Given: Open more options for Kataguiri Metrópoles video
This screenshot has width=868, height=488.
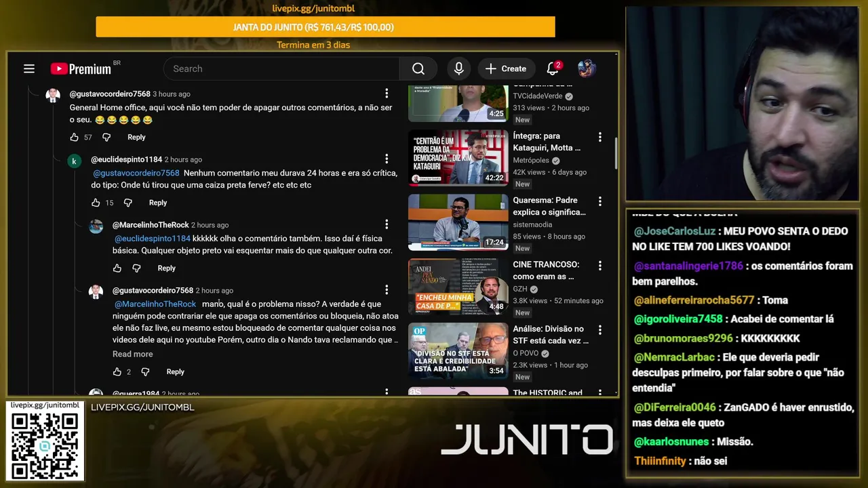Looking at the screenshot, I should point(599,137).
